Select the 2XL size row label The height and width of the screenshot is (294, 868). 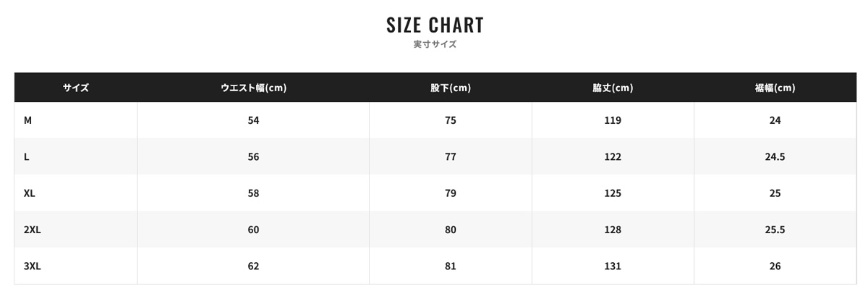33,230
